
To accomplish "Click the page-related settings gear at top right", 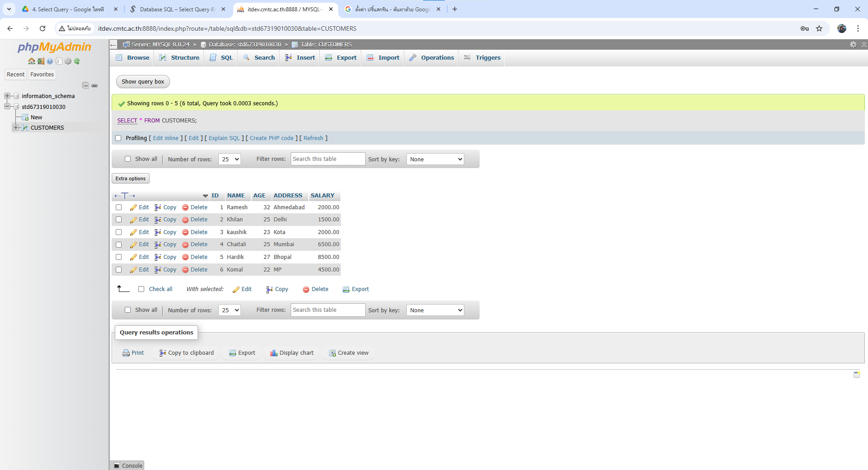I will 853,44.
